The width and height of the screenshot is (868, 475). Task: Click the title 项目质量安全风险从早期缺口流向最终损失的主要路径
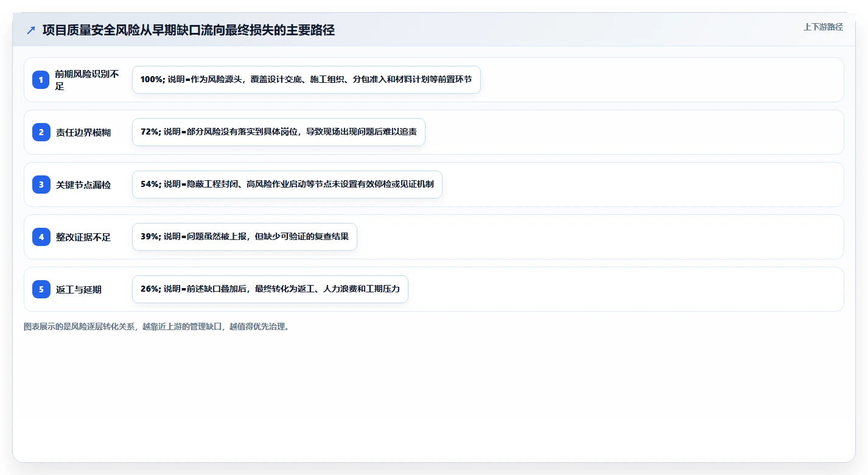coord(189,30)
